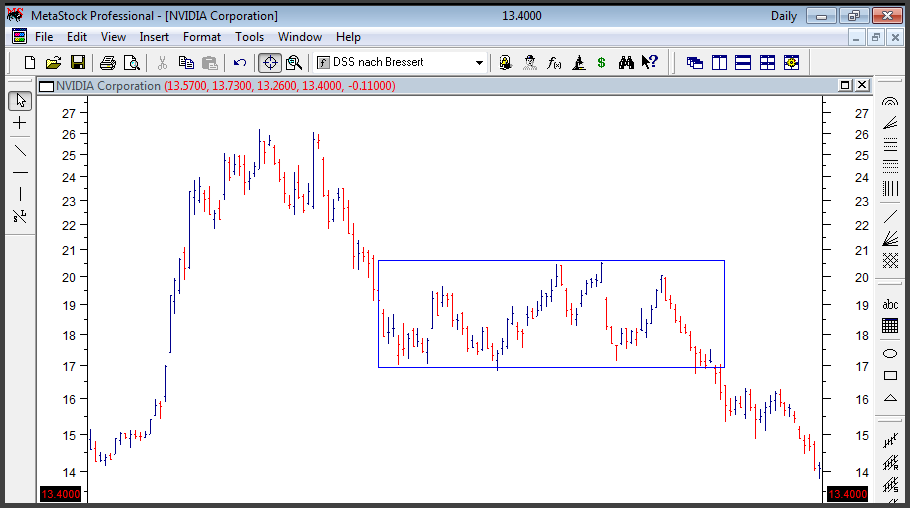Open the Help menu
This screenshot has width=910, height=508.
[348, 37]
